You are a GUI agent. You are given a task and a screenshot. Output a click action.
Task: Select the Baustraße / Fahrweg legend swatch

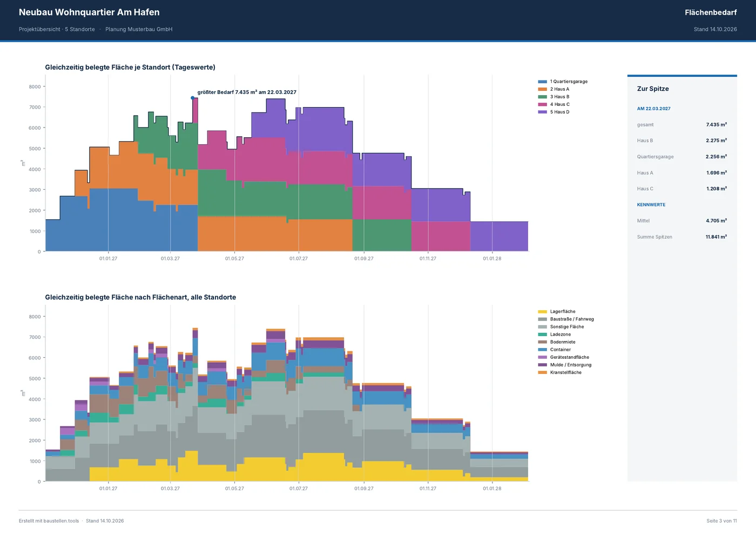pos(542,319)
